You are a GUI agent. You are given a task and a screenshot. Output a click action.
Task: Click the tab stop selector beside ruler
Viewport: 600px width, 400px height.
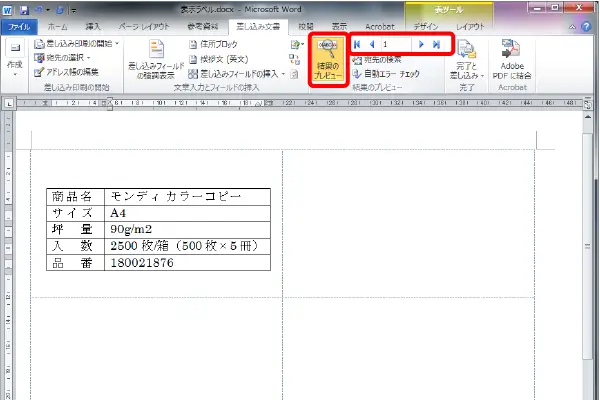(9, 103)
